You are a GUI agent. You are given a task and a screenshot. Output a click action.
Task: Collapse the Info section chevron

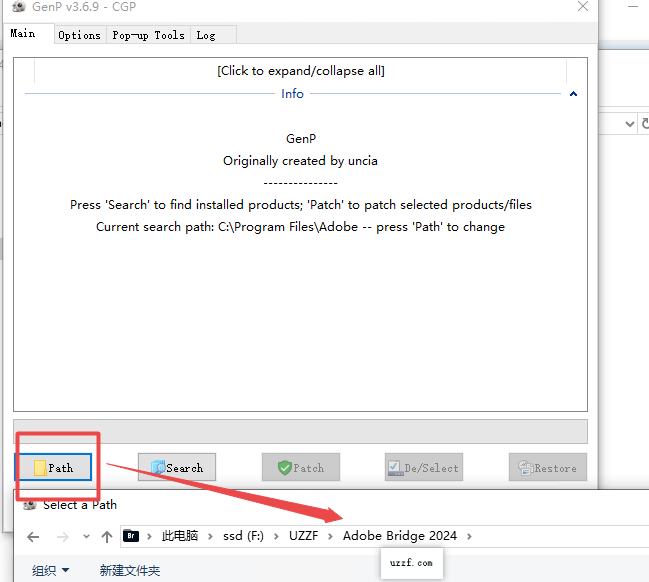pos(573,94)
